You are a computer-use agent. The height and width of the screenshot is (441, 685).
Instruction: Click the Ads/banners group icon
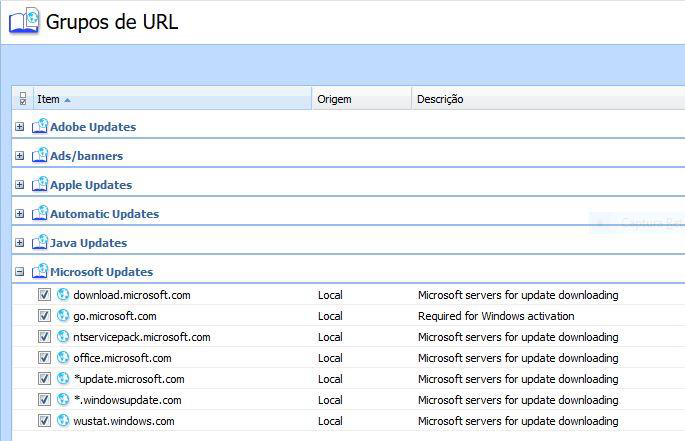40,155
